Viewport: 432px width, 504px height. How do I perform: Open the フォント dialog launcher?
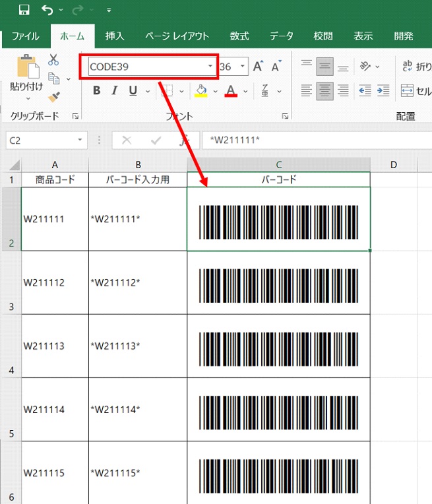(285, 116)
